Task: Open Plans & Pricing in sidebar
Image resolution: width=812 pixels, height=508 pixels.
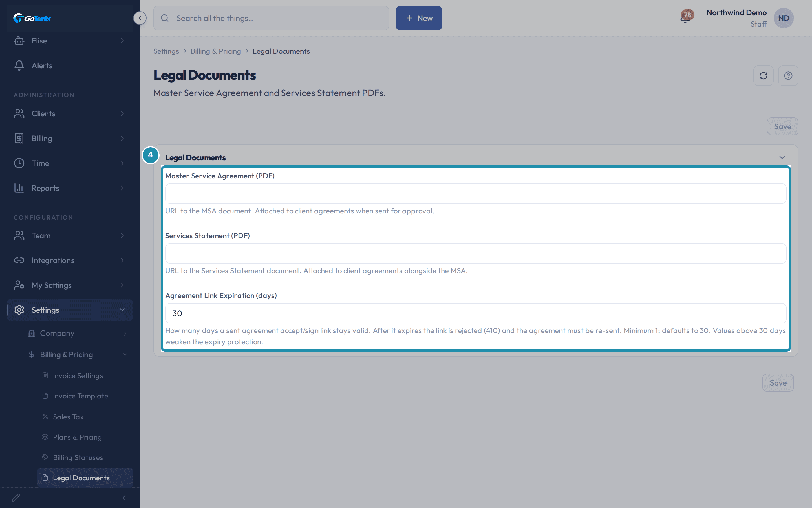Action: coord(85,437)
